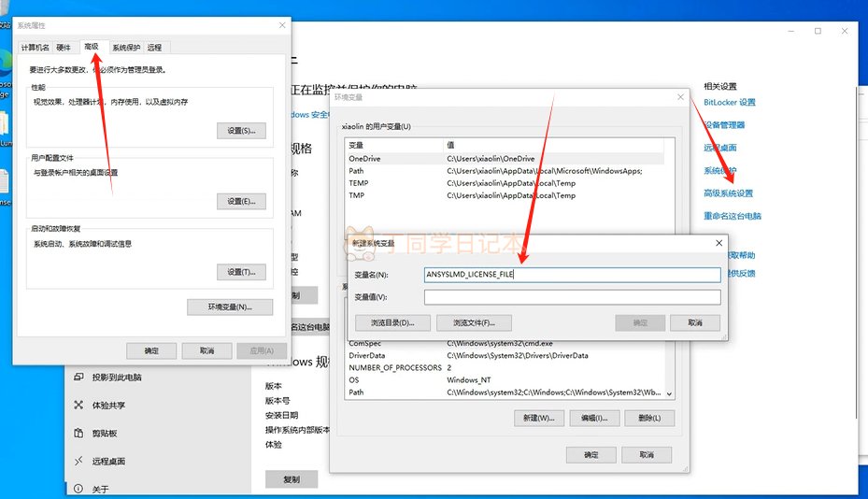This screenshot has width=868, height=499.
Task: Click the 应用(A) button in 系统属性
Action: 262,350
